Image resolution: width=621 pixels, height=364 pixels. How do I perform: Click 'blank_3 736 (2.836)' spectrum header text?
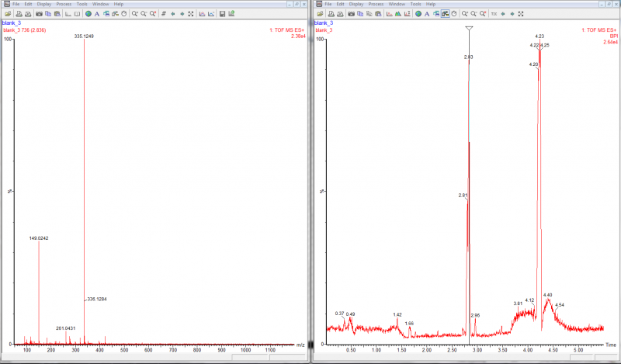25,30
